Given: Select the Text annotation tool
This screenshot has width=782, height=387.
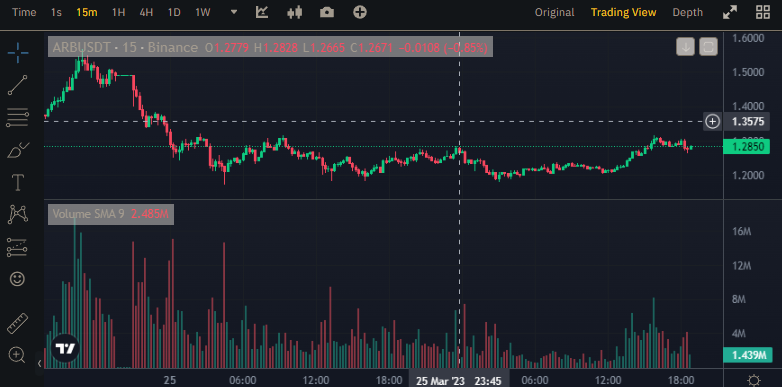Looking at the screenshot, I should click(18, 183).
